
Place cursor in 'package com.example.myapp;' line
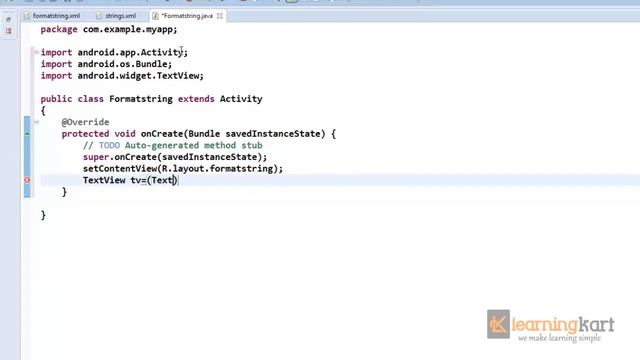coord(109,29)
